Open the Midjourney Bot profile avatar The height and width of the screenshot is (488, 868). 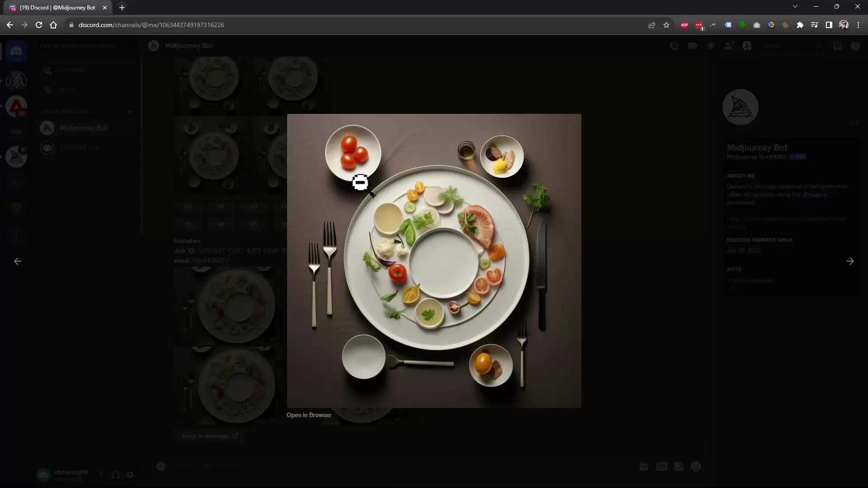740,107
